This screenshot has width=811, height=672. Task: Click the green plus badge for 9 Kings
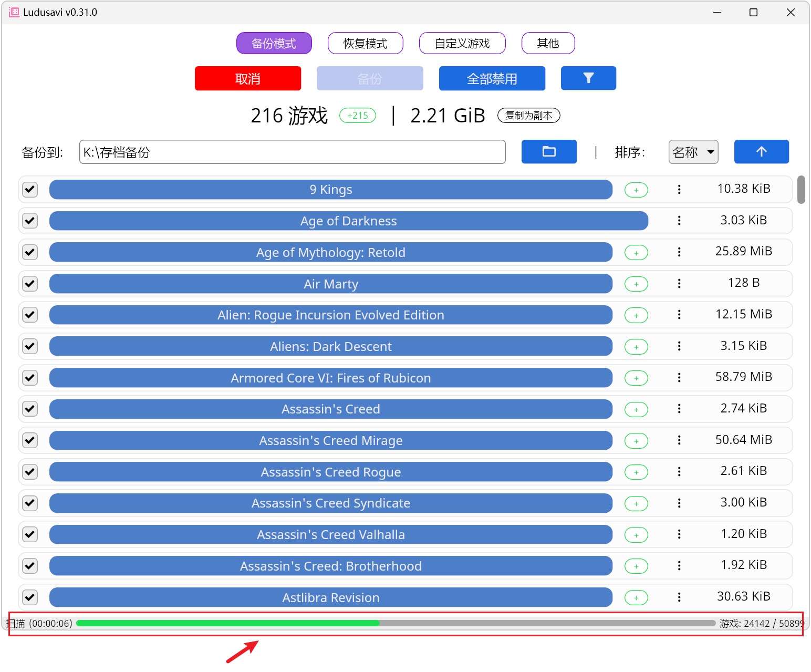(636, 190)
